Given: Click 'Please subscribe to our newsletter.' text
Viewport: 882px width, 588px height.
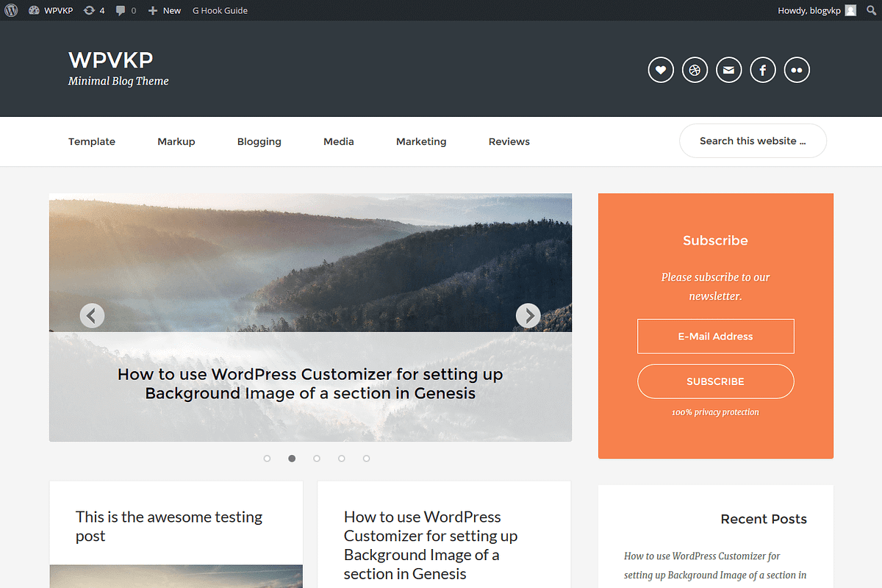Looking at the screenshot, I should point(715,287).
